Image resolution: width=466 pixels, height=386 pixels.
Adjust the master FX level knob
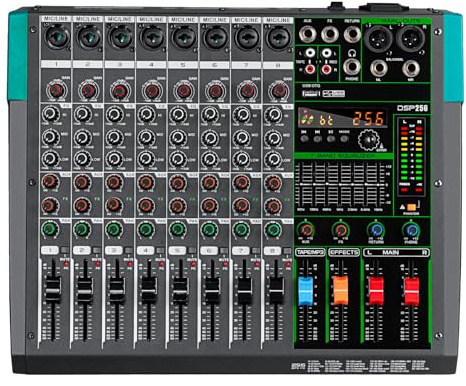pos(341,230)
